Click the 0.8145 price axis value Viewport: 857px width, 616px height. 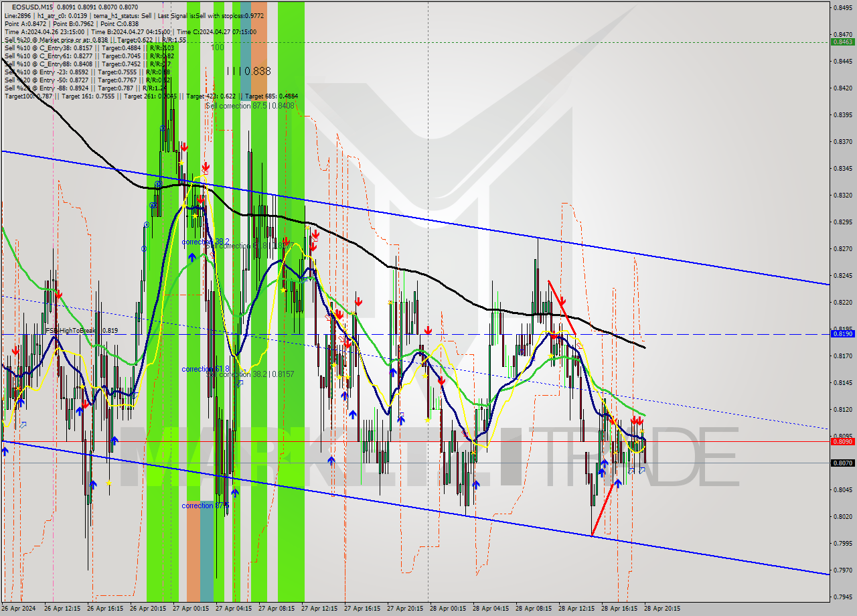tap(842, 382)
